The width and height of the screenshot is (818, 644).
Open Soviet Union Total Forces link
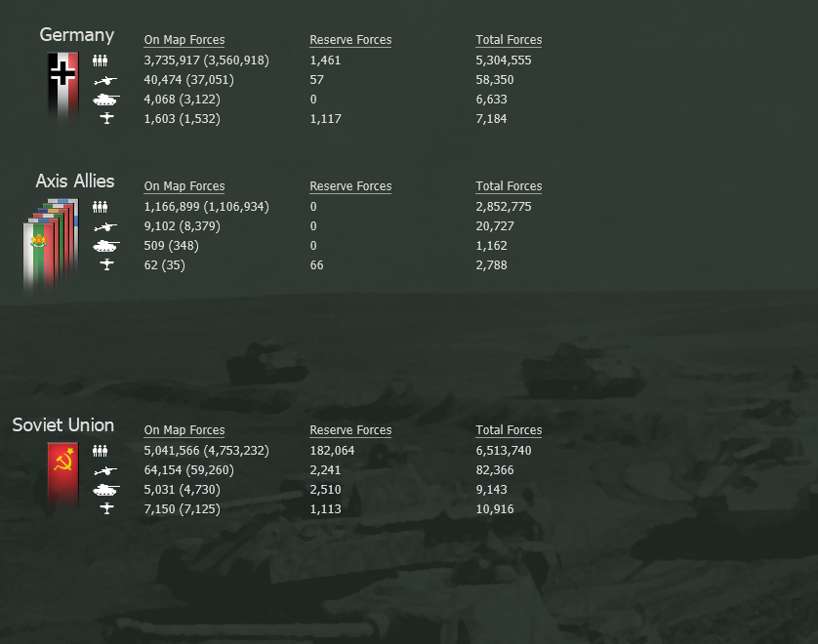click(509, 430)
